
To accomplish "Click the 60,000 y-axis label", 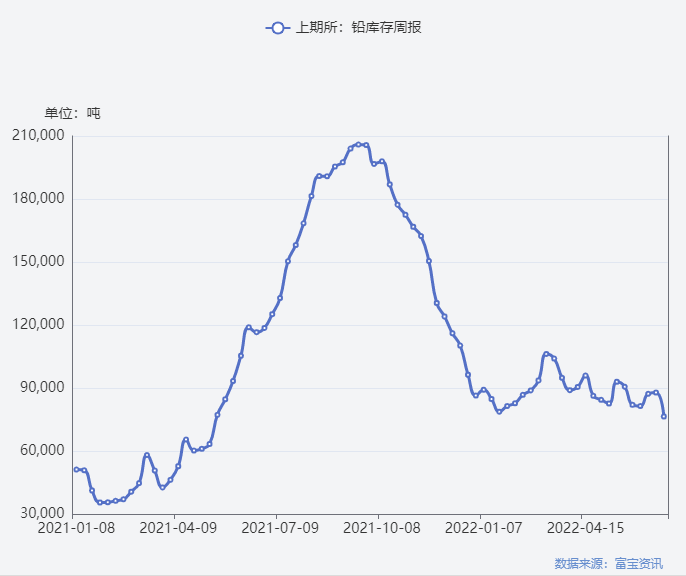I will click(42, 450).
